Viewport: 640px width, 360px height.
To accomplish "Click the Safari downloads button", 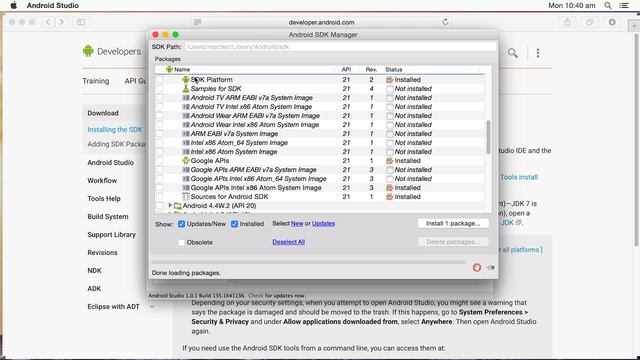I will pos(612,22).
